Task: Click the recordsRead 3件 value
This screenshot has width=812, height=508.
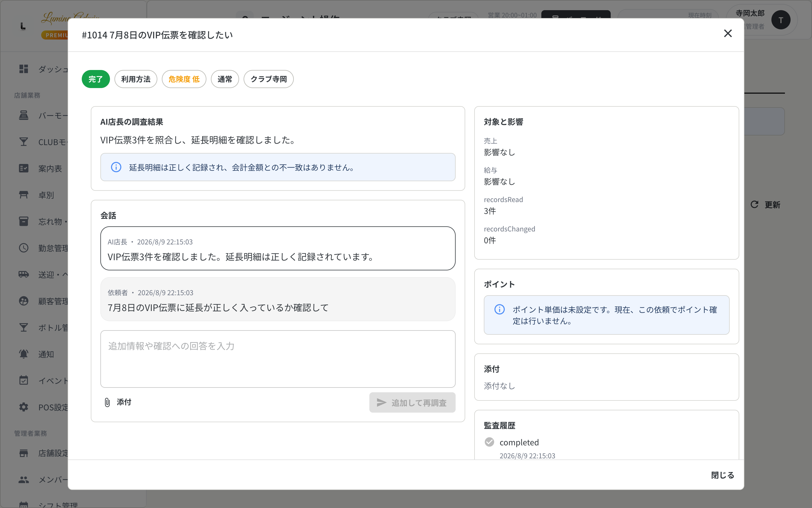Action: coord(489,211)
